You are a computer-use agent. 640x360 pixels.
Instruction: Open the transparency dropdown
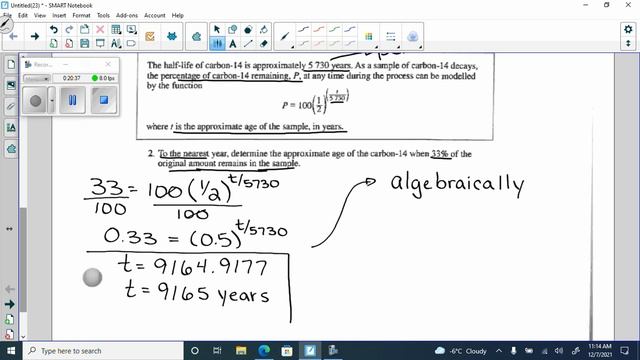413,37
